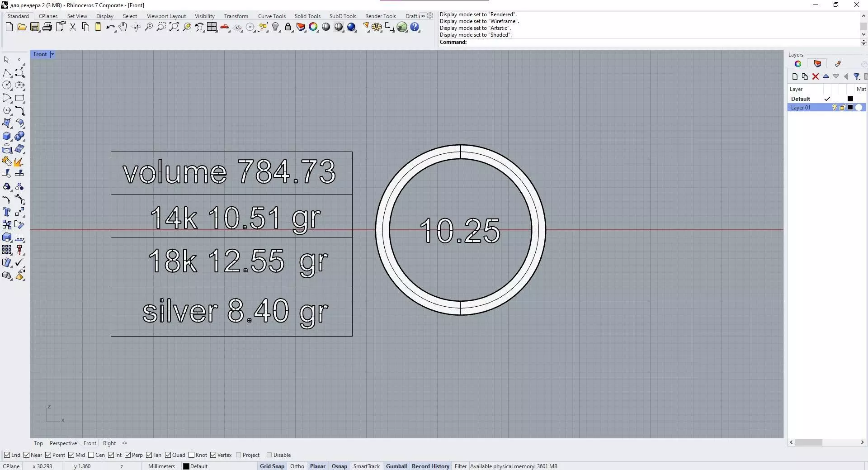
Task: Save the model with the floppy disk icon
Action: pos(34,27)
